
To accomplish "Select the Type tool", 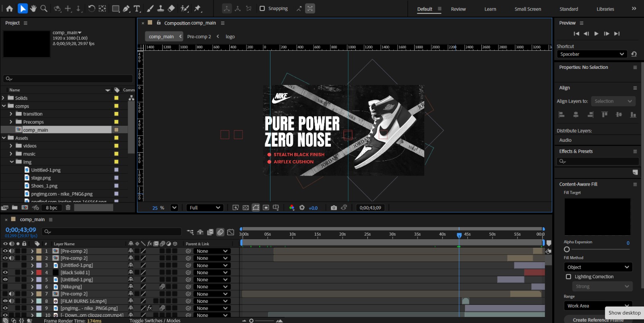I will click(137, 8).
